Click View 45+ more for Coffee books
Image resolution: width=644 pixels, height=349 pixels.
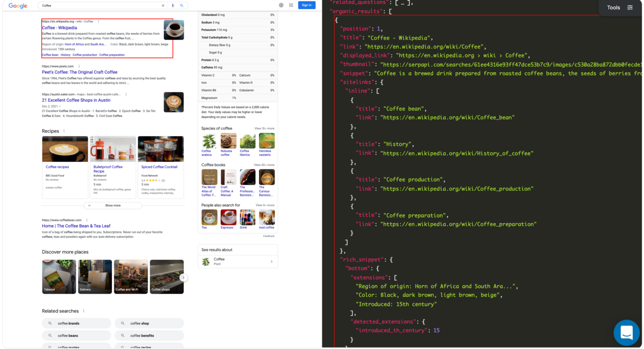(264, 165)
